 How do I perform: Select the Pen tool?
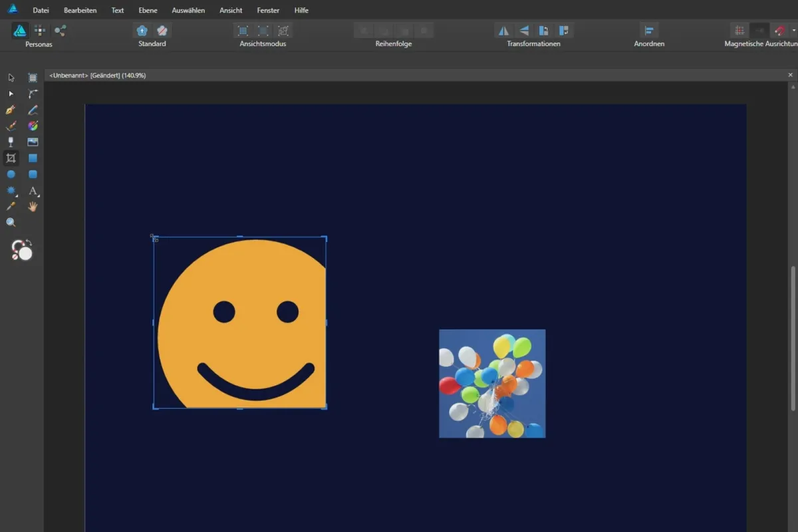pos(11,110)
